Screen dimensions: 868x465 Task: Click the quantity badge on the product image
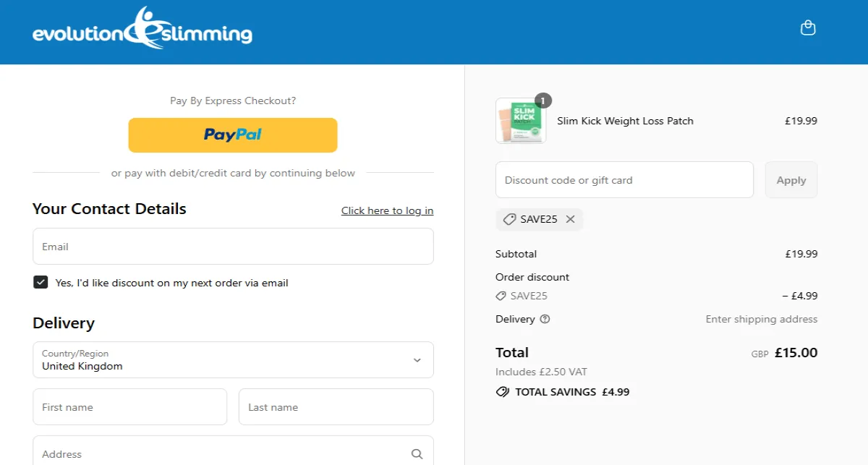[542, 101]
